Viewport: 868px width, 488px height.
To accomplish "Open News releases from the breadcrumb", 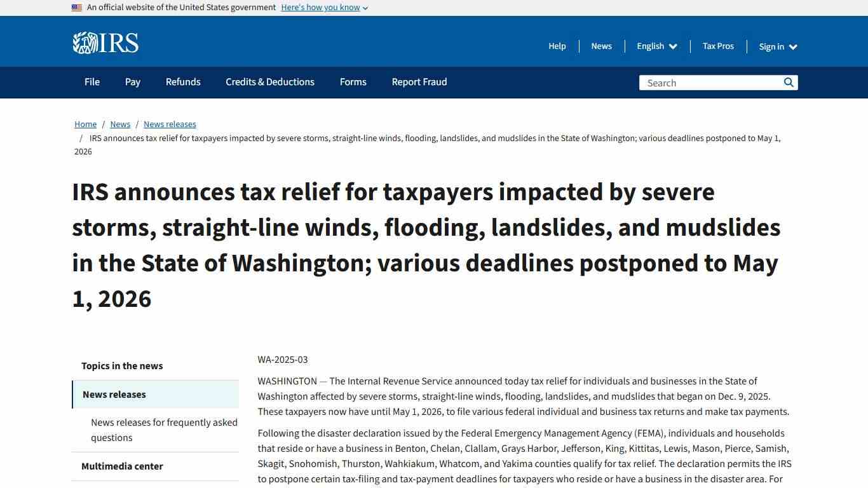I will (x=170, y=124).
